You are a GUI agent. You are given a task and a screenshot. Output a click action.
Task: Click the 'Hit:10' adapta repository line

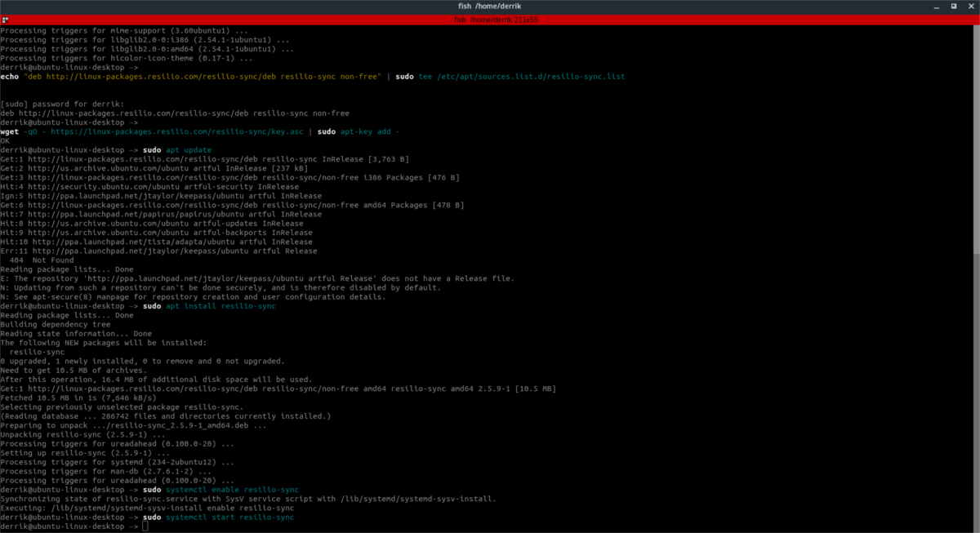click(x=156, y=242)
